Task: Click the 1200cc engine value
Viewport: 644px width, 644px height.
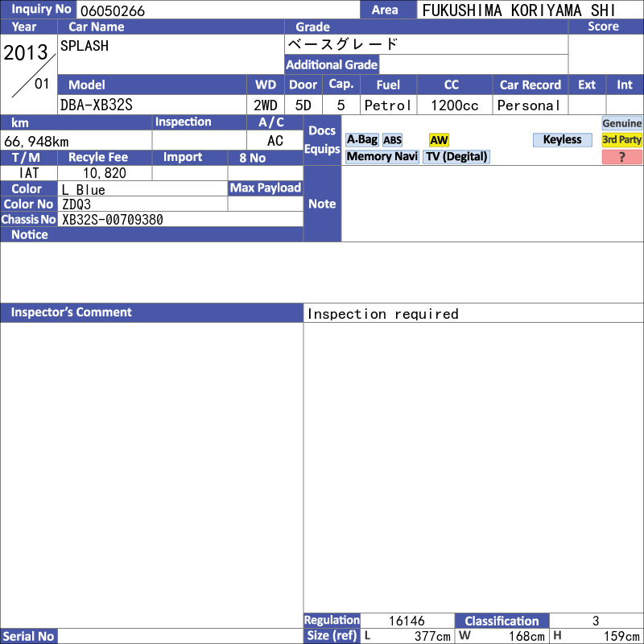Action: 455,105
